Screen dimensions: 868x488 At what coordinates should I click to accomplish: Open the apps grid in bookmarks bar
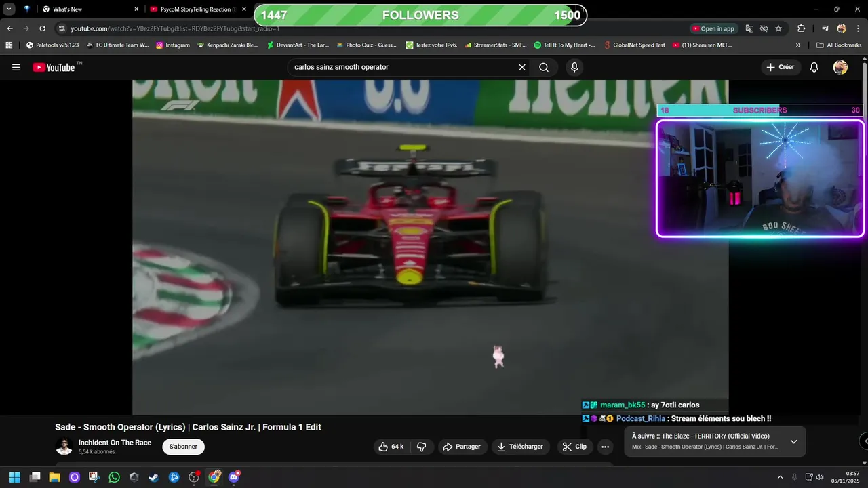(9, 45)
